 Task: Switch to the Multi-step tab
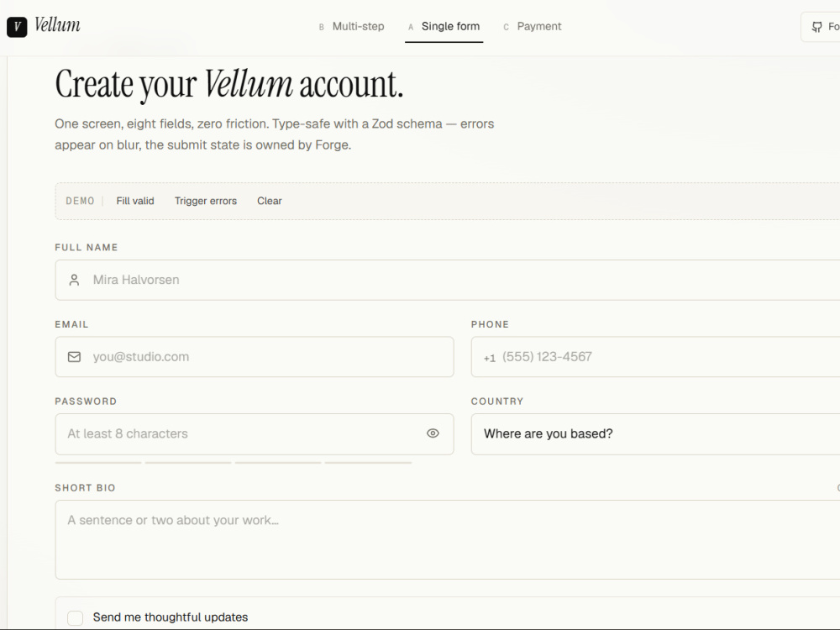tap(351, 26)
